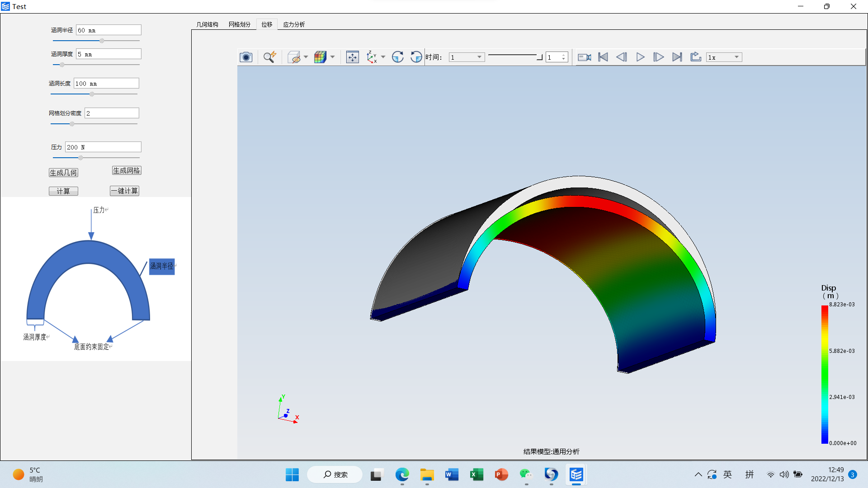Open Windows Start menu
868x488 pixels.
tap(292, 474)
